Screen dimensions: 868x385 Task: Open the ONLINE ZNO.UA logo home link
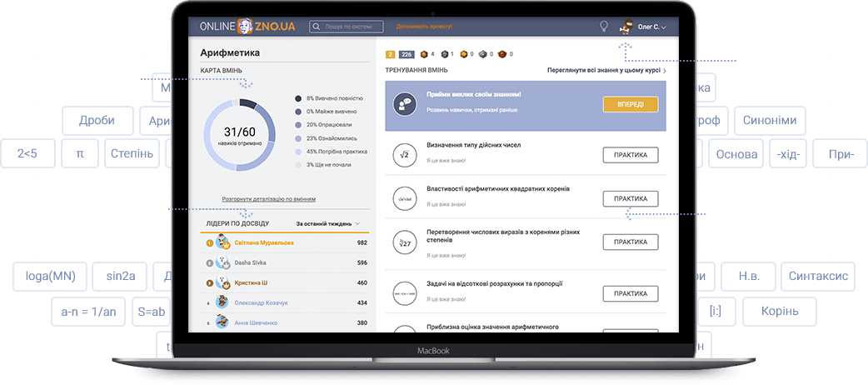pyautogui.click(x=247, y=26)
